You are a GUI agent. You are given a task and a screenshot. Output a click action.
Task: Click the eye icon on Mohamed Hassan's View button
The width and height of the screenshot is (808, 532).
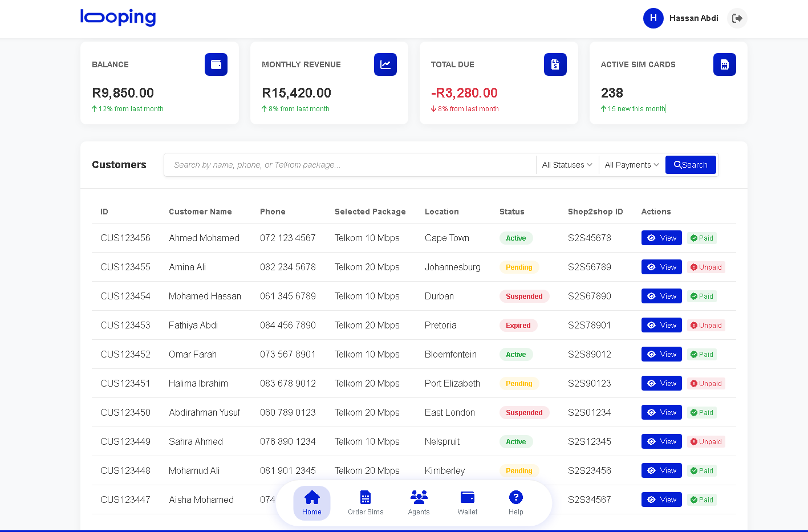[652, 296]
